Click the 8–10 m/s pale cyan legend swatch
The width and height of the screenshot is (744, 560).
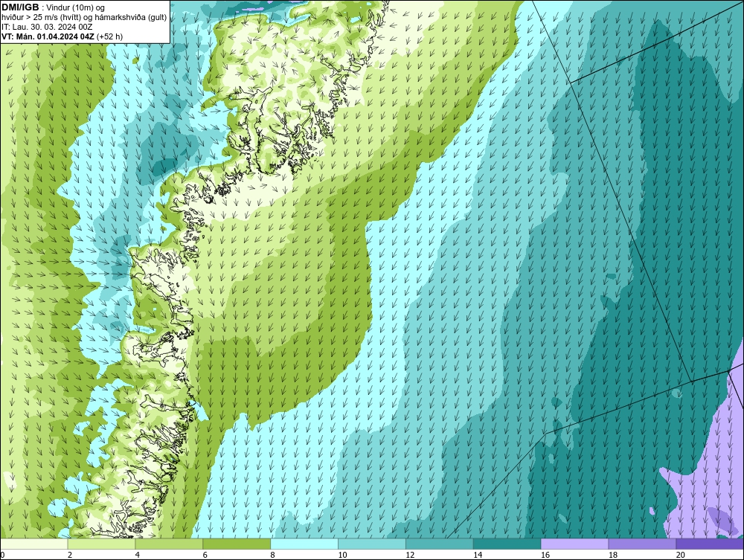click(x=304, y=544)
